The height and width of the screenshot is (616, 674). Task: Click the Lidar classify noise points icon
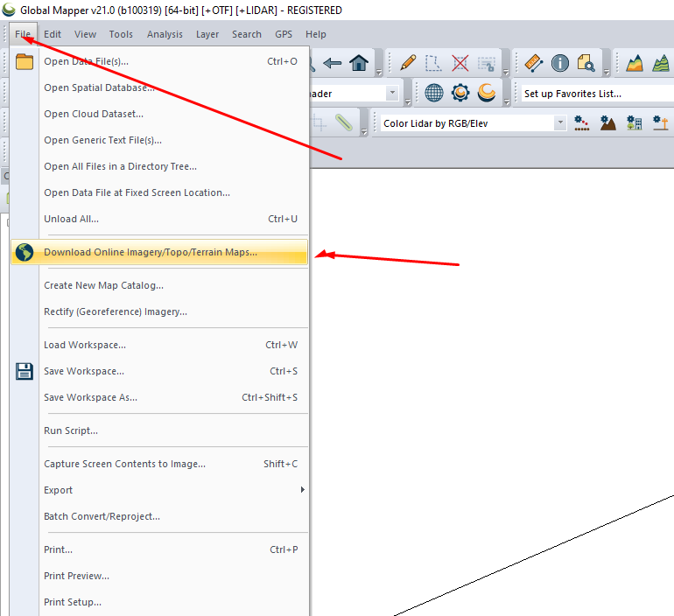(581, 122)
